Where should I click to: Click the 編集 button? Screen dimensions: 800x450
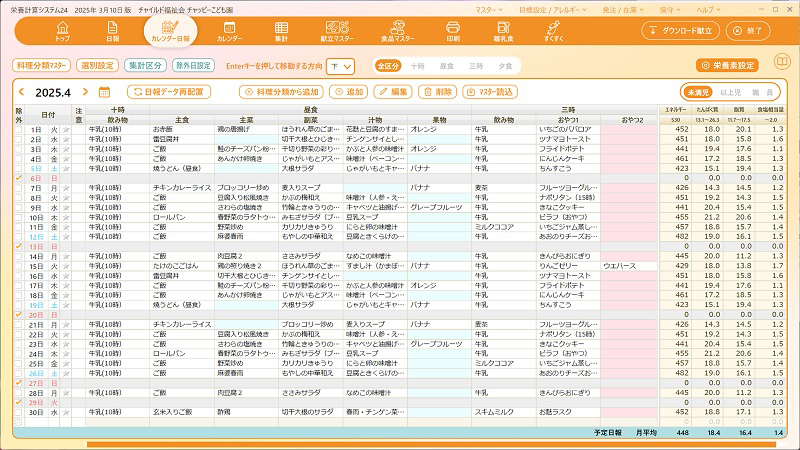[x=393, y=92]
